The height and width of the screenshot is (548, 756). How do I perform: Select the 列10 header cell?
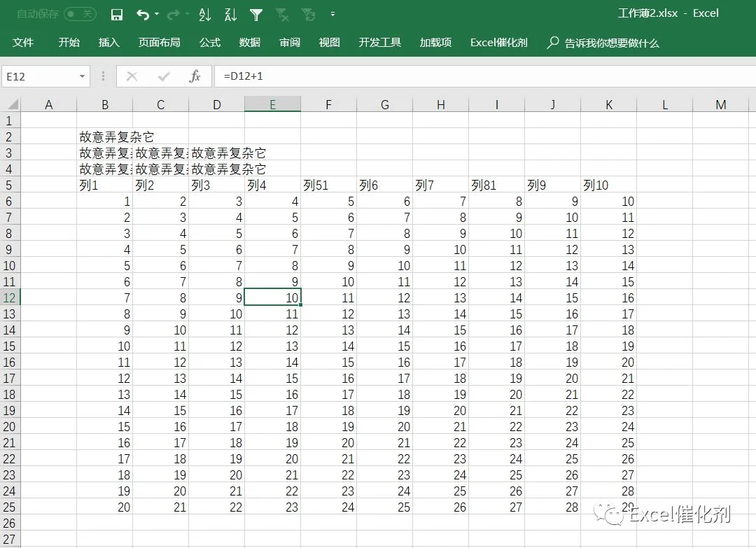pos(608,185)
